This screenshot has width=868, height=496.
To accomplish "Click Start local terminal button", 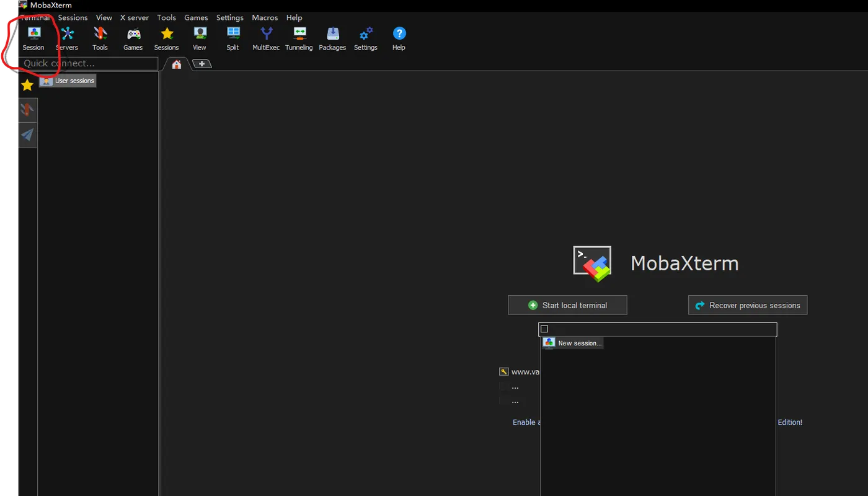I will pyautogui.click(x=567, y=305).
